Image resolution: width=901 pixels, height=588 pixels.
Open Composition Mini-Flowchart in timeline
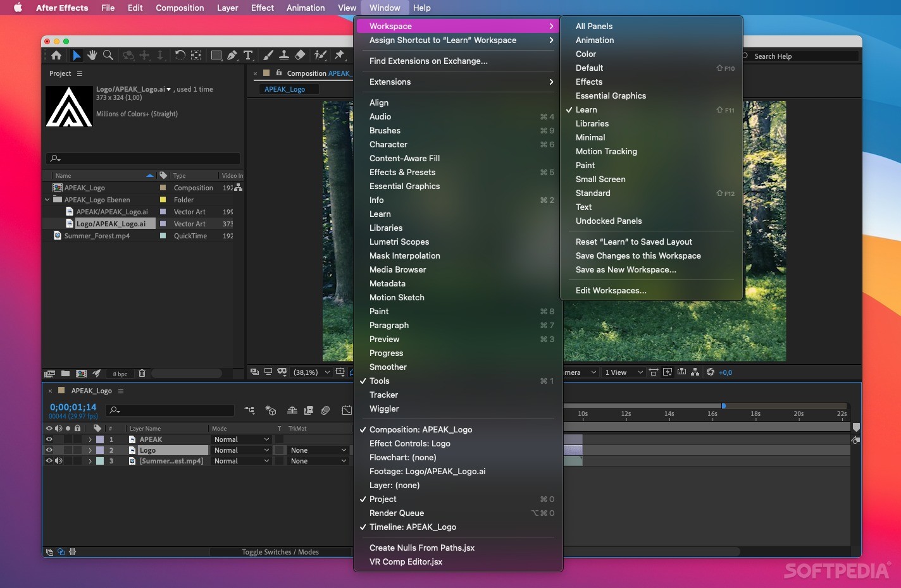(250, 410)
